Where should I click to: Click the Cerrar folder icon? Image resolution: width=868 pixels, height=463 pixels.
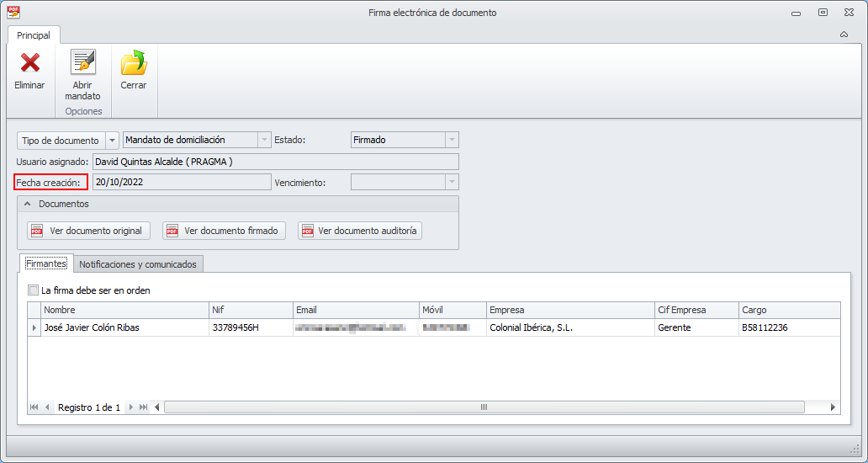point(134,62)
